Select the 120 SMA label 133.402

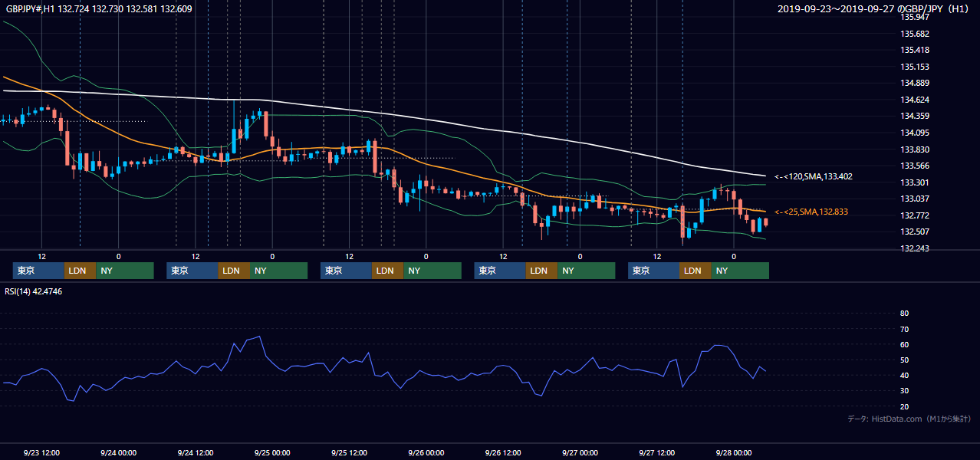(x=813, y=176)
